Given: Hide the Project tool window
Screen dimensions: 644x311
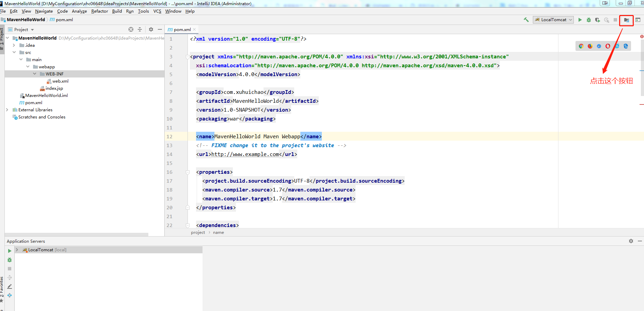Looking at the screenshot, I should click(160, 29).
